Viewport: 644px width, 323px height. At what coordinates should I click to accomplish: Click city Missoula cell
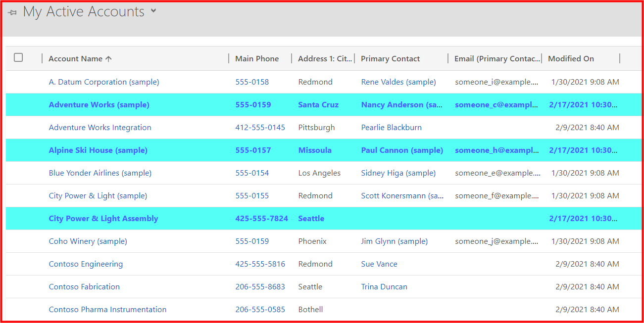point(315,150)
